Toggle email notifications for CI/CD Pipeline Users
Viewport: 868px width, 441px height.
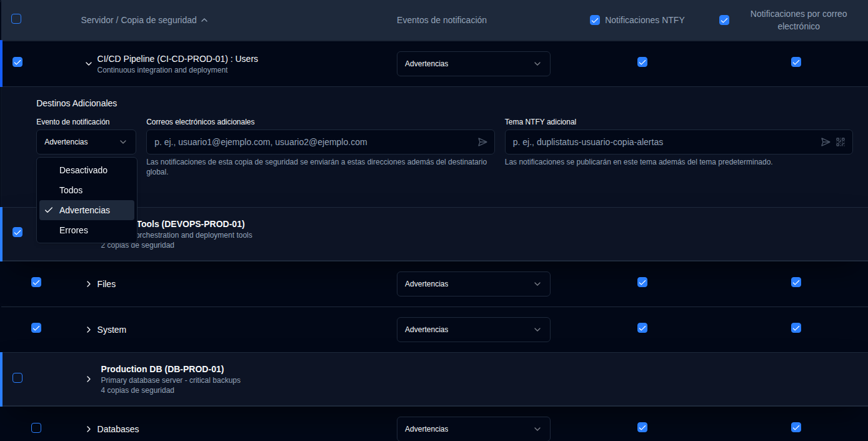796,62
